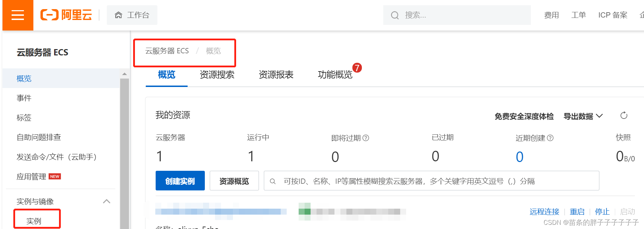Click the 创建实例 button
The image size is (644, 229).
(x=180, y=181)
